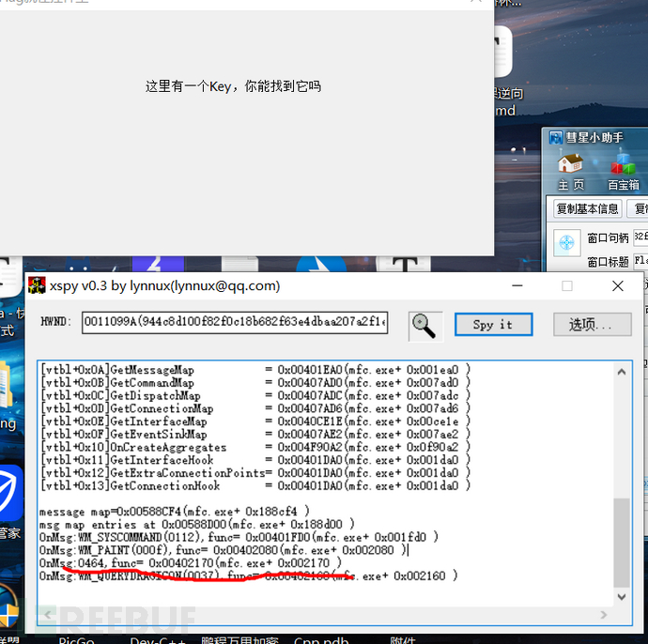Close the xspy window
The height and width of the screenshot is (644, 648).
[x=618, y=285]
